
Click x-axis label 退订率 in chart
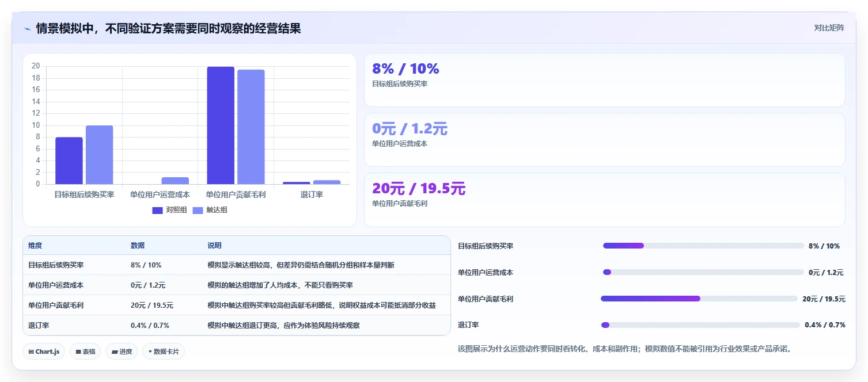click(x=312, y=194)
